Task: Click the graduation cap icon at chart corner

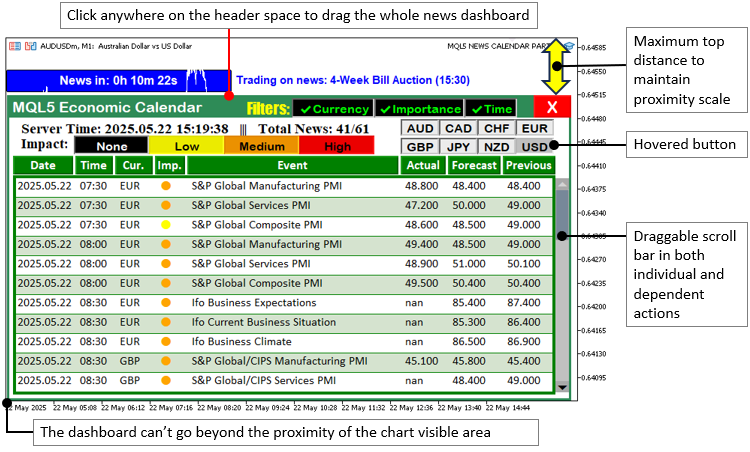Action: point(569,46)
